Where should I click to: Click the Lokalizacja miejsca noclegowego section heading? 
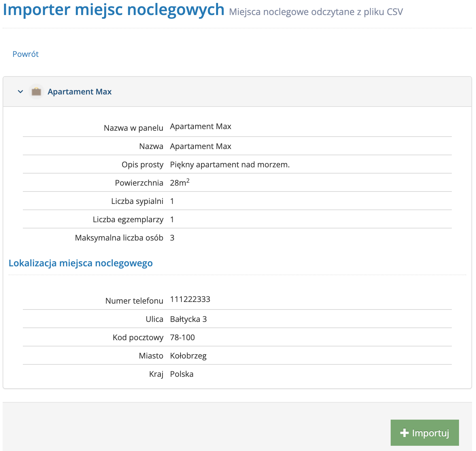click(80, 263)
